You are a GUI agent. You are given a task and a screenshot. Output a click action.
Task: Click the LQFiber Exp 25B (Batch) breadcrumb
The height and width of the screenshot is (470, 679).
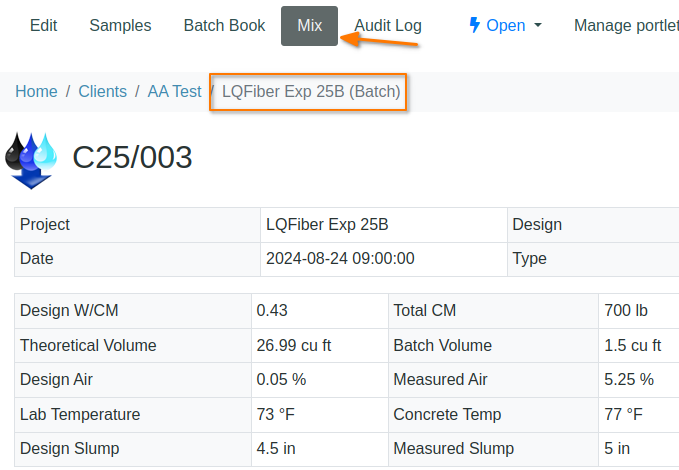pyautogui.click(x=311, y=91)
